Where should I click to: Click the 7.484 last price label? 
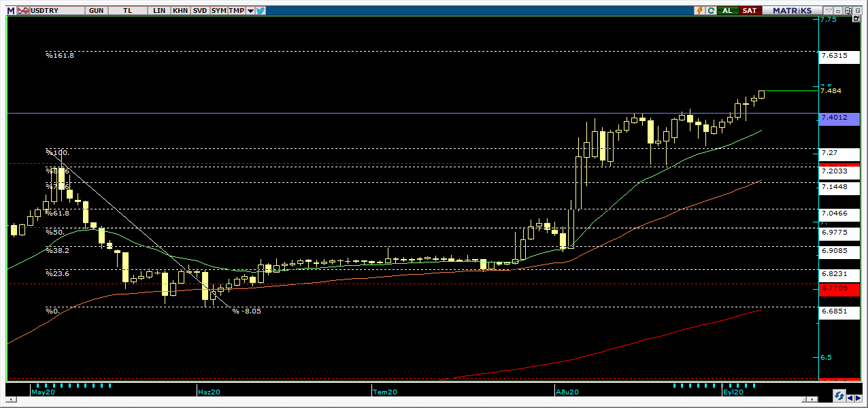[x=831, y=90]
